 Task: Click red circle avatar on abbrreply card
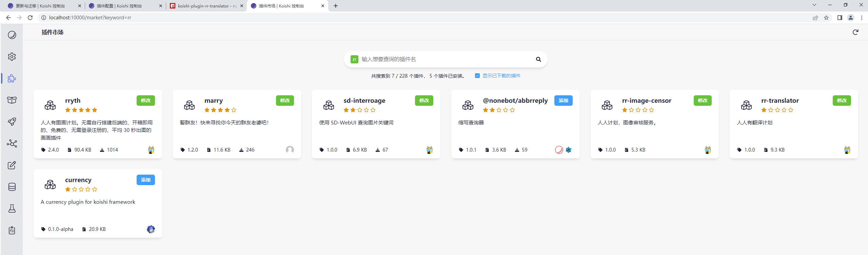pyautogui.click(x=559, y=150)
